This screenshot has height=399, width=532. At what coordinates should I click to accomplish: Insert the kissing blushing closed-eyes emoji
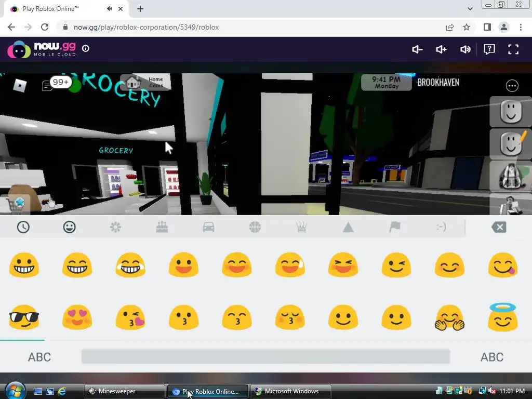290,317
